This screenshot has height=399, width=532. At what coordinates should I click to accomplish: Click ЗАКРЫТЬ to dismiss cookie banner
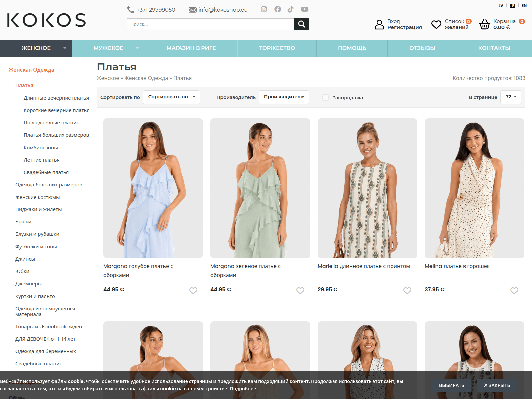click(x=497, y=385)
